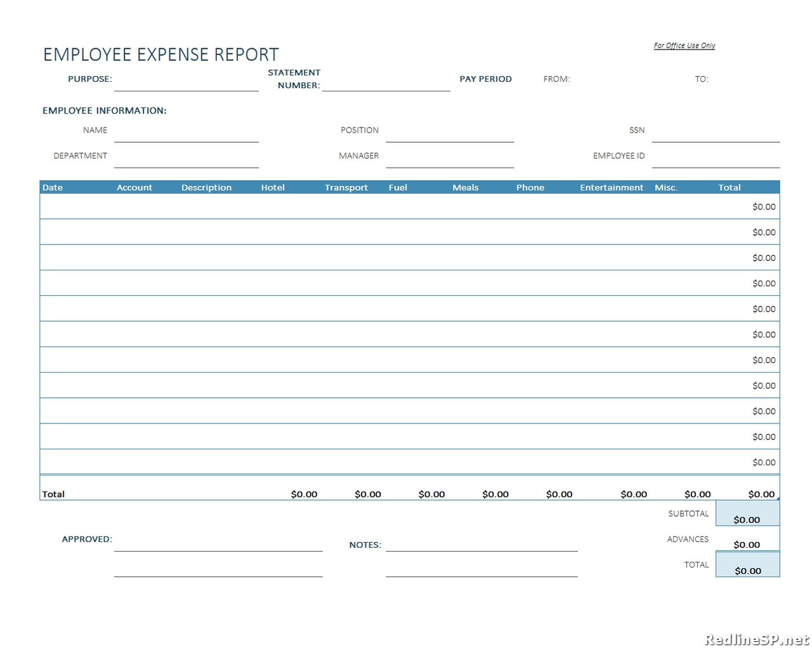Click the Hotel column header
812x650 pixels.
(272, 187)
